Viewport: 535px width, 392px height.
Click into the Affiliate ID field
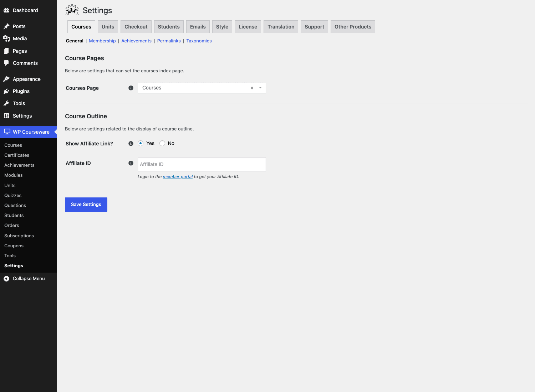point(202,164)
